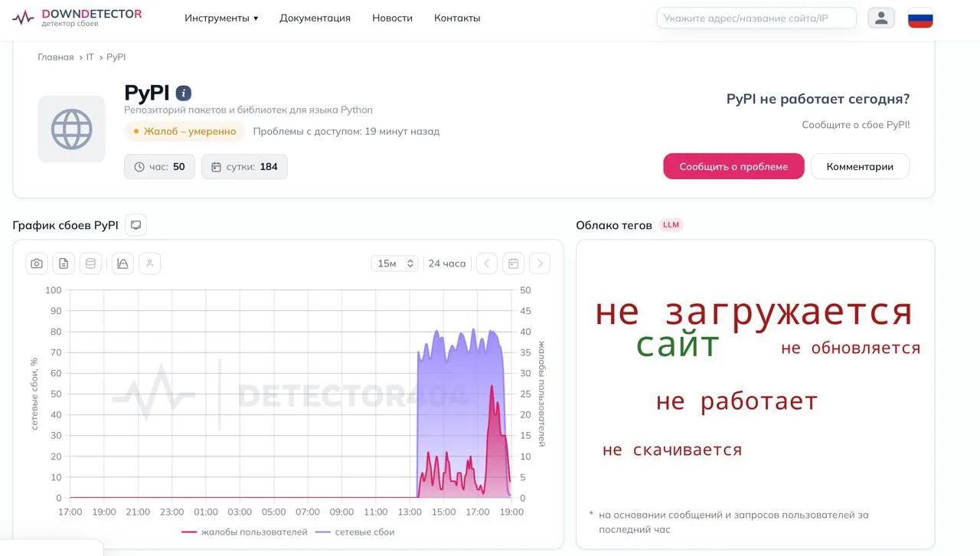This screenshot has height=556, width=980.
Task: Take chart screenshot with camera icon
Action: point(37,263)
